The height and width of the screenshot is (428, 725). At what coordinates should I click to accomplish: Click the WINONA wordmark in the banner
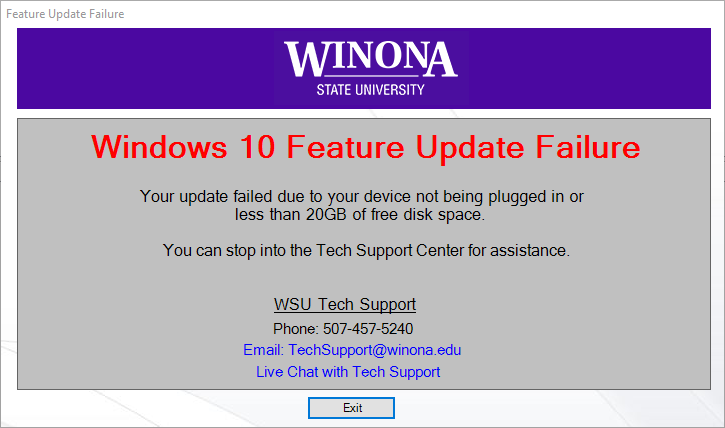tap(370, 59)
